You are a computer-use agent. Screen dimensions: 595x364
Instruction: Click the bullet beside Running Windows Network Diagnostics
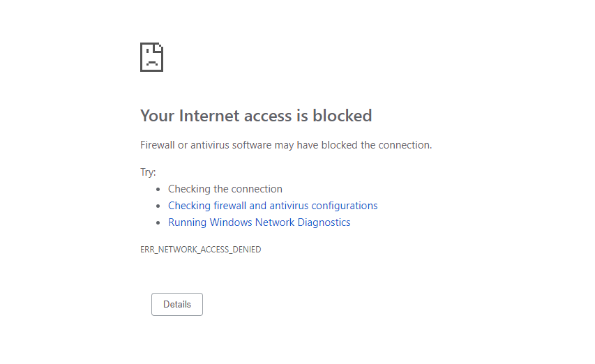pos(158,222)
